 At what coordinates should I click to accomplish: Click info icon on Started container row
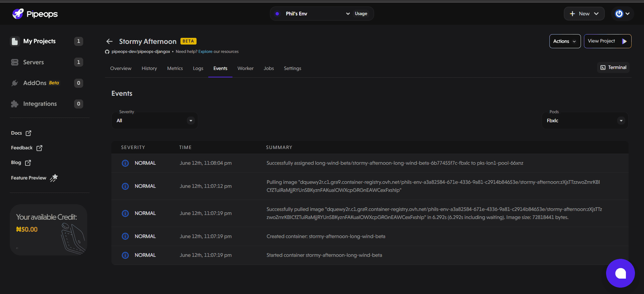[125, 255]
